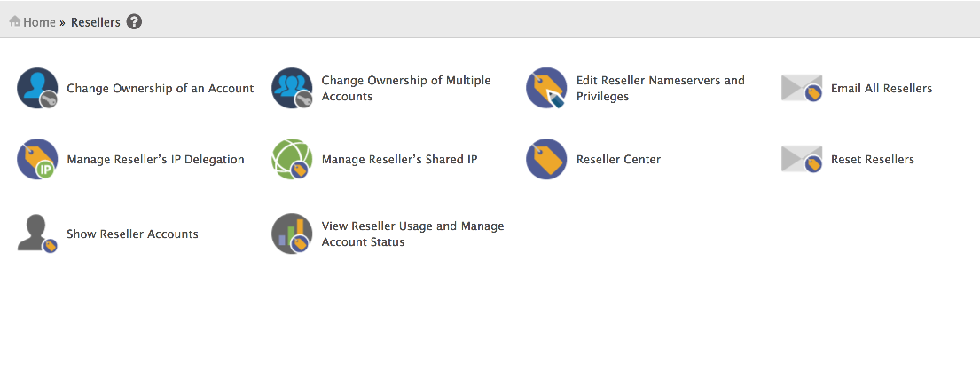Click the Reset Resellers envelope icon
This screenshot has width=980, height=380.
[801, 160]
